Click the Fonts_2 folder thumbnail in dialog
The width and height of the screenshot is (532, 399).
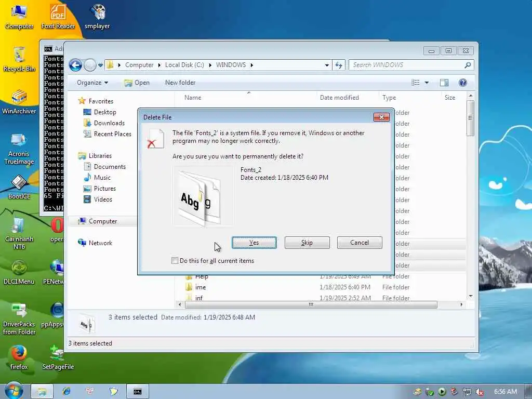pyautogui.click(x=203, y=196)
